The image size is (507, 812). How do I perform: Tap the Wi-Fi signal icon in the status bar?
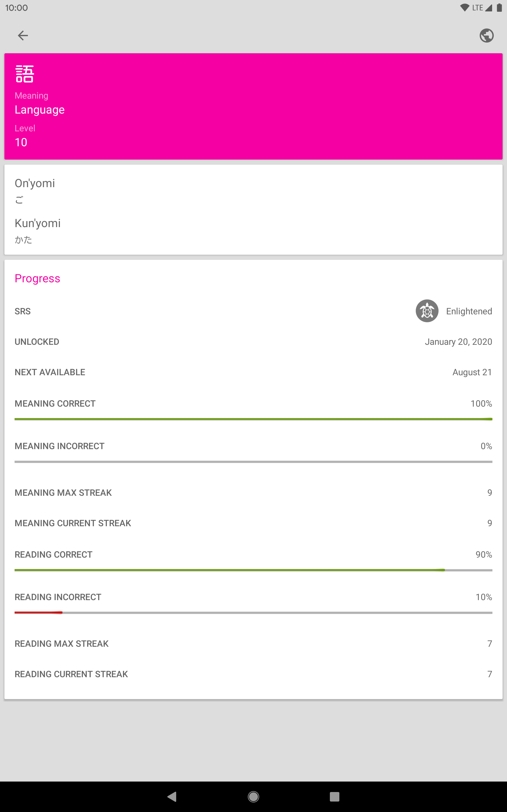(x=465, y=8)
